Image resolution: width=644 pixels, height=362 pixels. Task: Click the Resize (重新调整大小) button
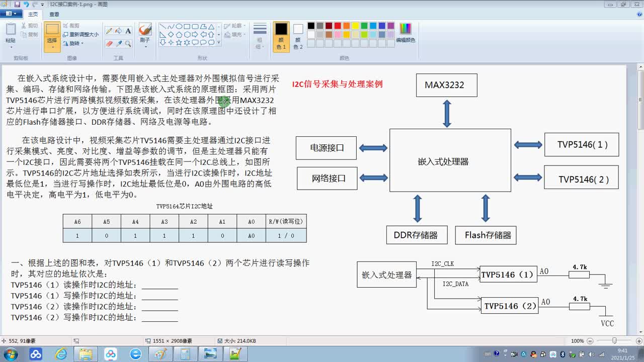tap(81, 35)
